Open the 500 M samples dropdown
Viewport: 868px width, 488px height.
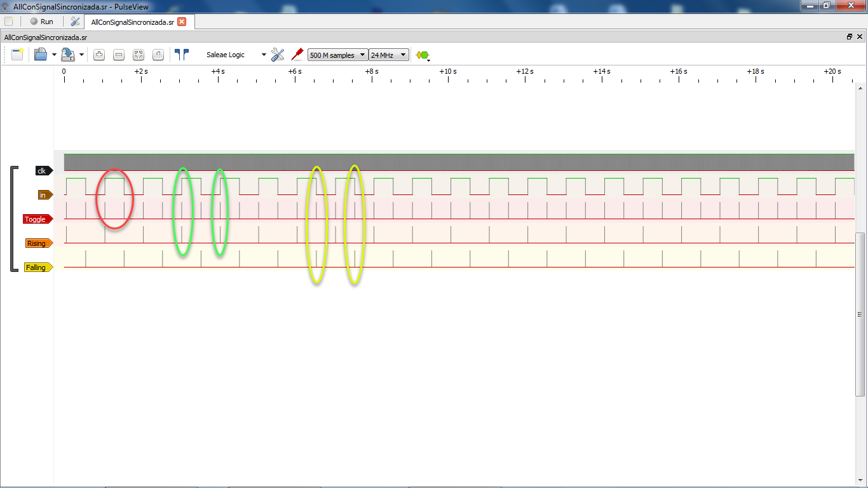point(337,55)
